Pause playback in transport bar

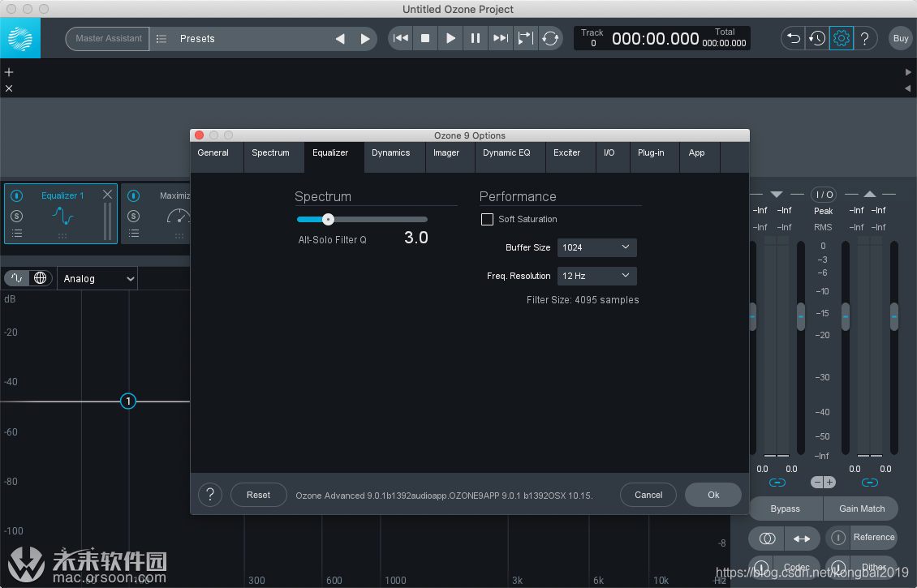476,38
